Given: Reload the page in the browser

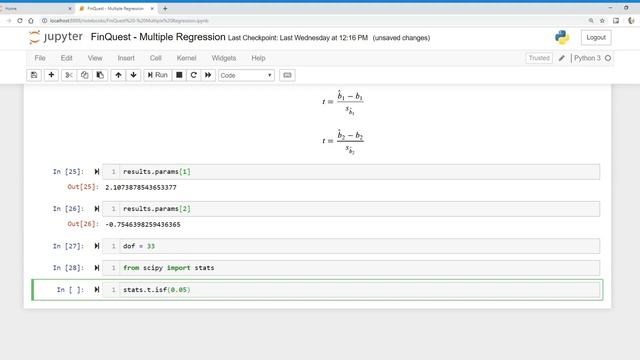Looking at the screenshot, I should coord(20,20).
